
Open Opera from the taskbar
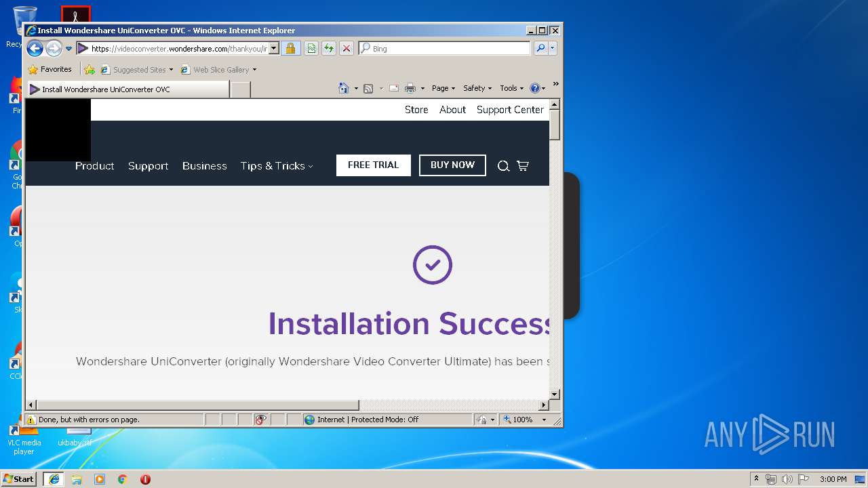pyautogui.click(x=145, y=479)
